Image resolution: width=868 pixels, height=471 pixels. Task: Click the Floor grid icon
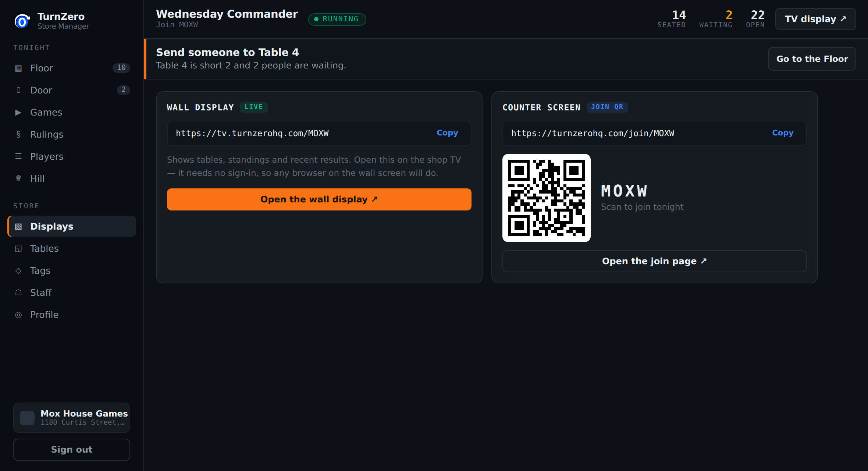[18, 68]
